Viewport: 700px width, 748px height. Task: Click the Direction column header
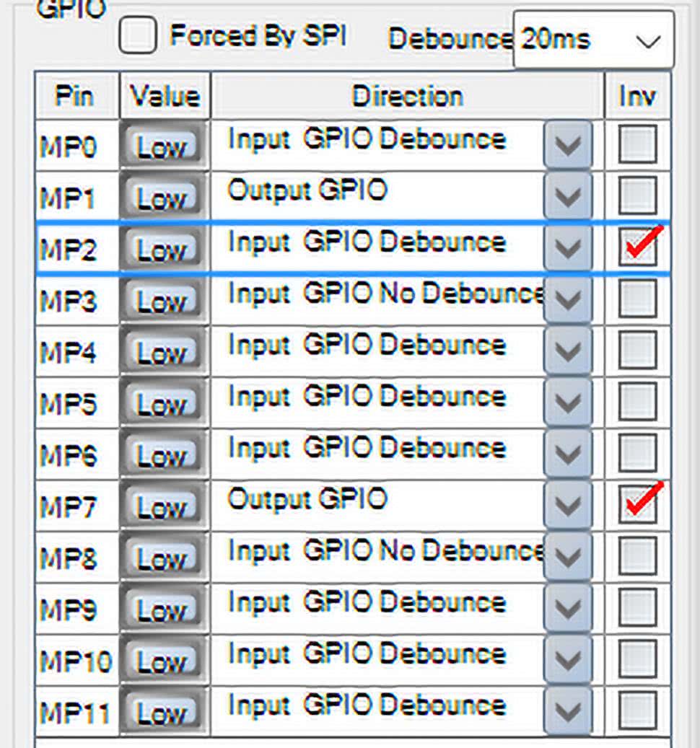[407, 96]
